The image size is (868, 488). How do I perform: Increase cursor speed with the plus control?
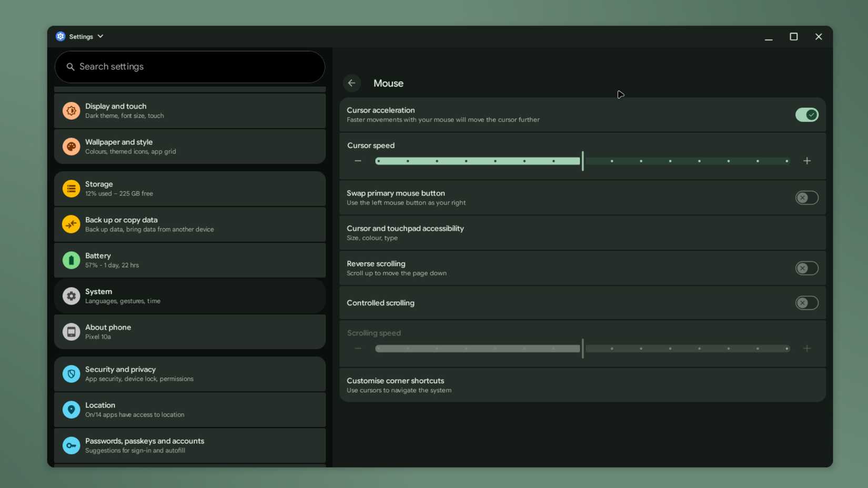coord(808,161)
